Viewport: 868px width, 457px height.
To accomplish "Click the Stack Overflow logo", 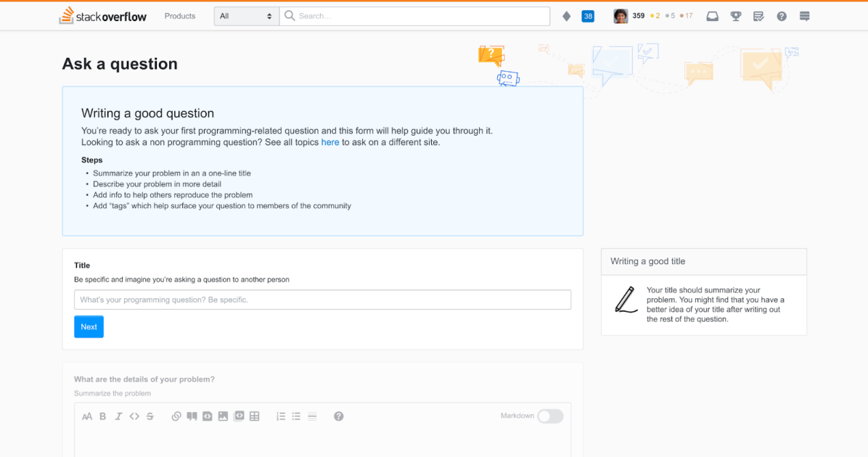I will coord(103,16).
